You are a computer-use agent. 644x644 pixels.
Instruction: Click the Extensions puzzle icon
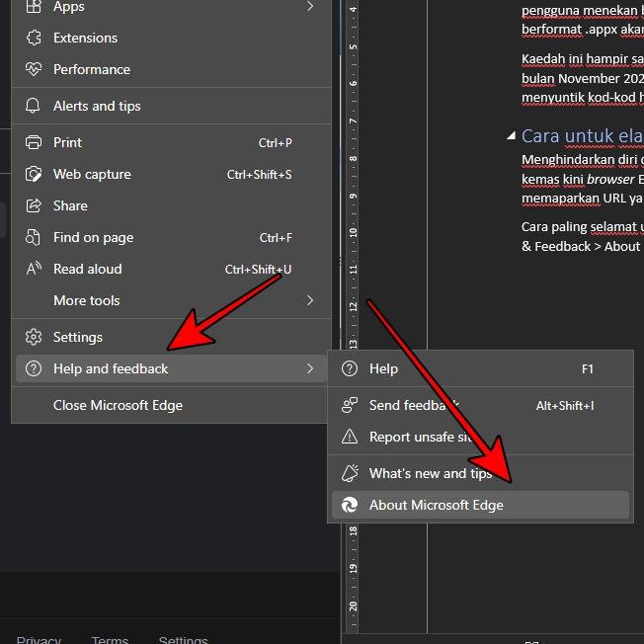[x=34, y=38]
